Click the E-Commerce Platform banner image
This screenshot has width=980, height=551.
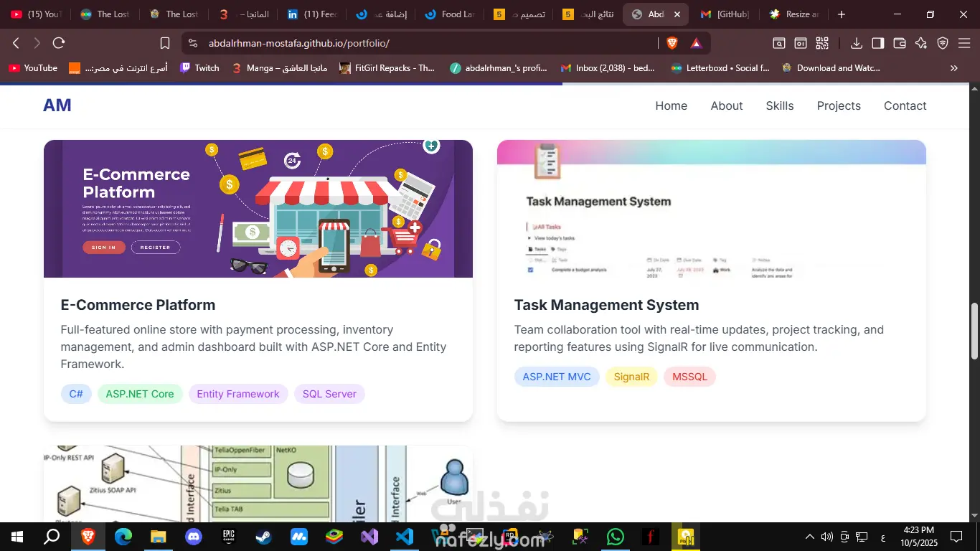pyautogui.click(x=258, y=209)
